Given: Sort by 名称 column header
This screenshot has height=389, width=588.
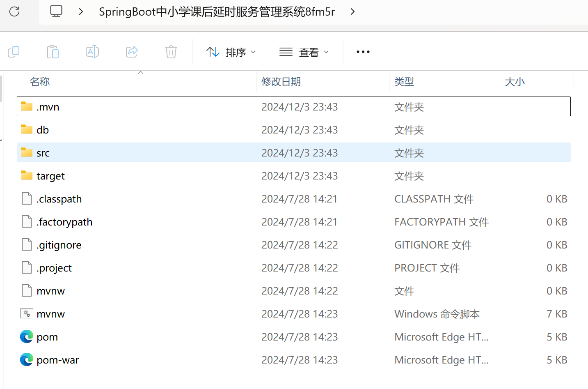Looking at the screenshot, I should 40,82.
